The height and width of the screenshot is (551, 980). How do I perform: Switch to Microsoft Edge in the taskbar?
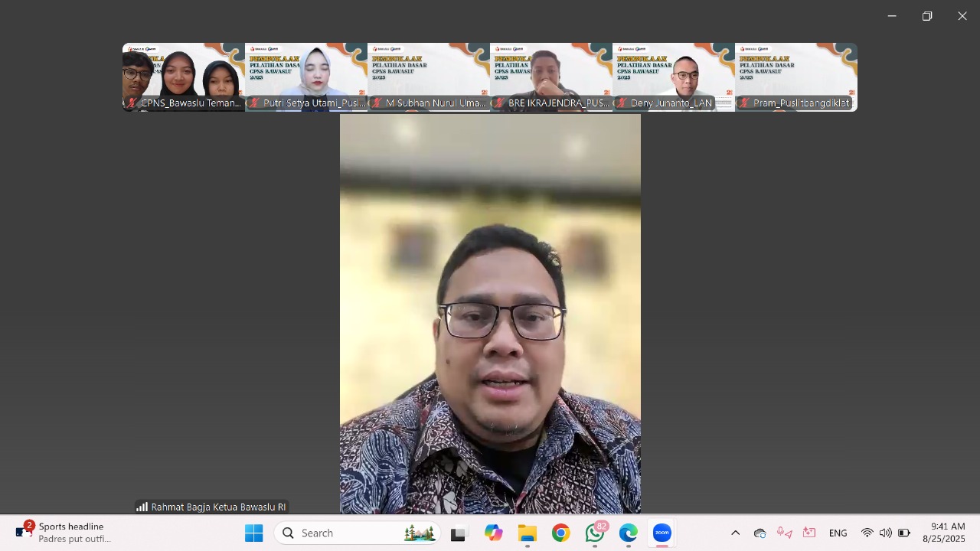point(629,533)
